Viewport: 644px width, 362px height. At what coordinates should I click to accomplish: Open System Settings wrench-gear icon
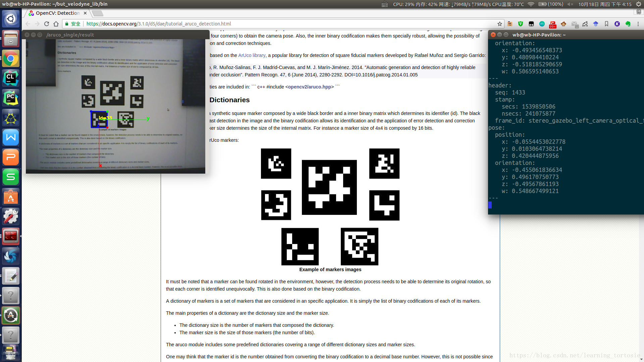(11, 217)
